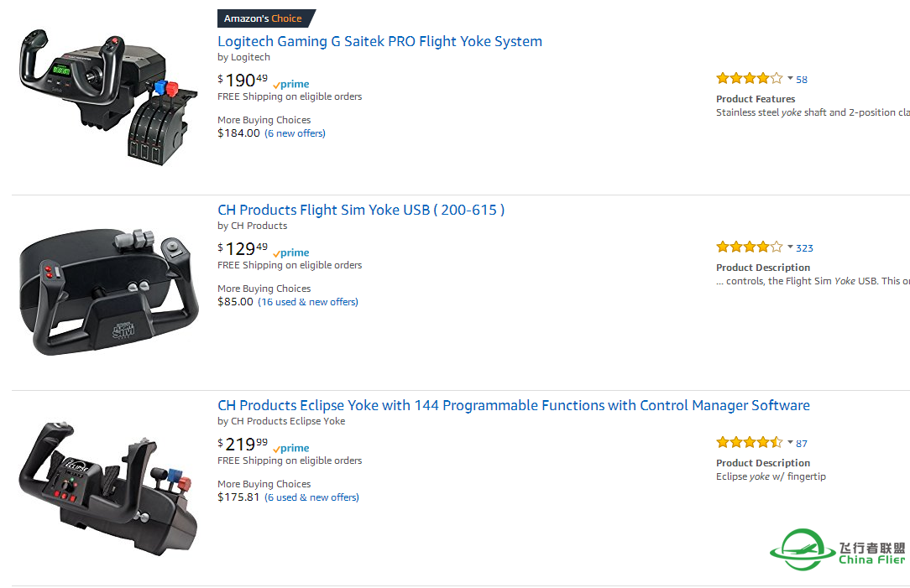Expand rating dropdown arrow next to 87 reviews
The width and height of the screenshot is (910, 588).
point(790,442)
